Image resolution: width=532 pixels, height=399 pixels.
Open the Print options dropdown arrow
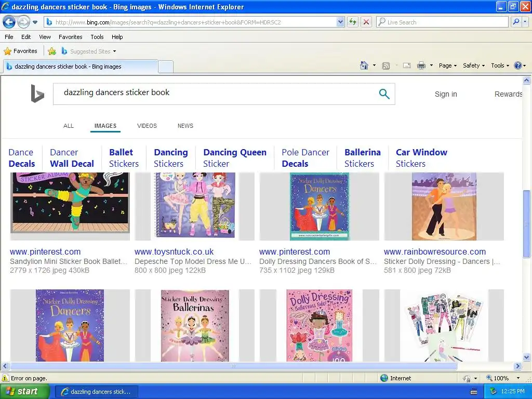pos(431,65)
